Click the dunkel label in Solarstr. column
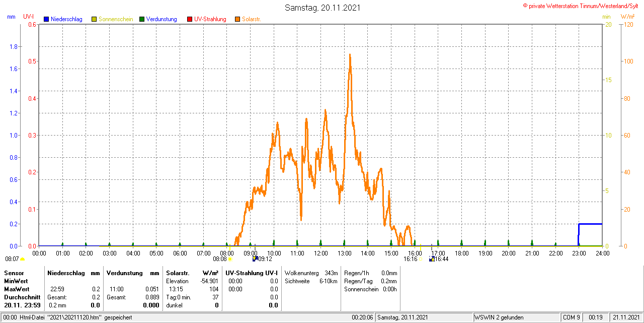Screen dimensions: 644x323 point(174,305)
